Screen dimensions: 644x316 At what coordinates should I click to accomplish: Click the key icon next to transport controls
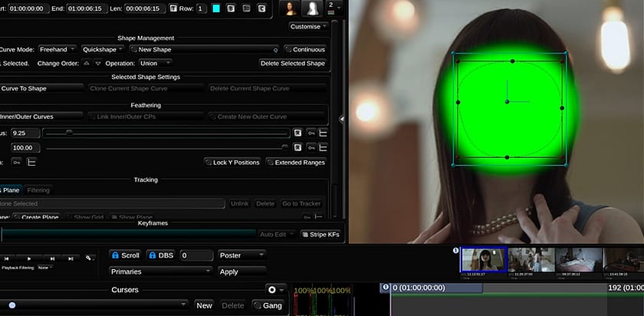89,258
